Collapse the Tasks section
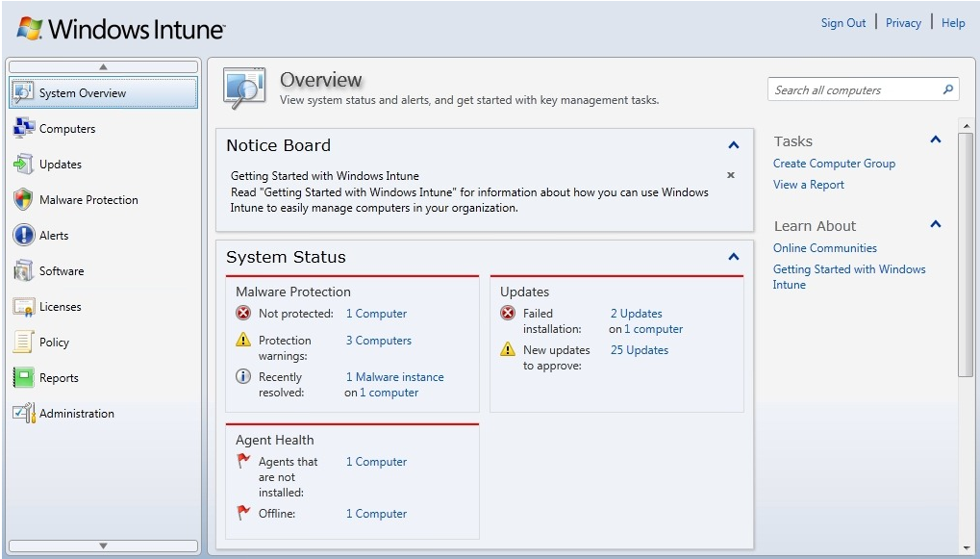This screenshot has height=559, width=980. (x=936, y=140)
